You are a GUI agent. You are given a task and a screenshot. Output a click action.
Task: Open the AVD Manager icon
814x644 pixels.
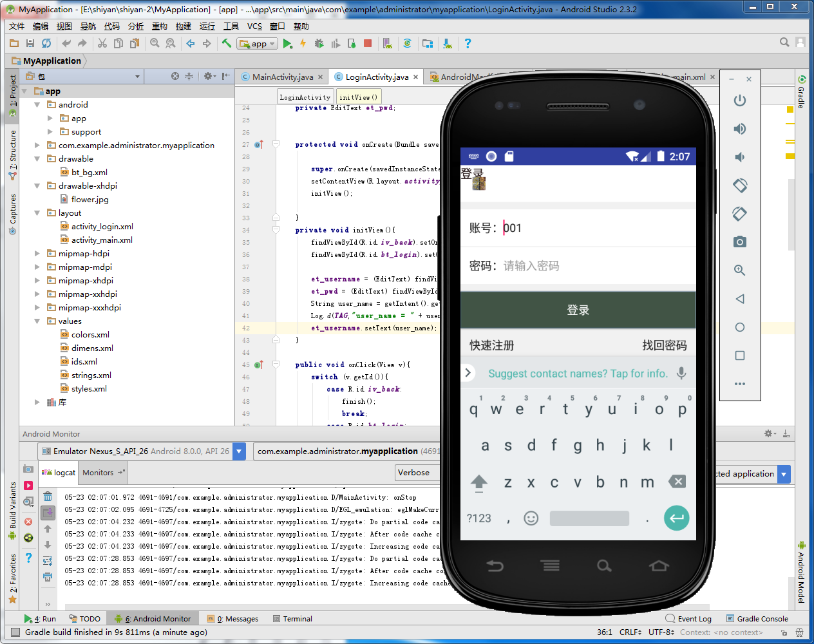click(387, 43)
